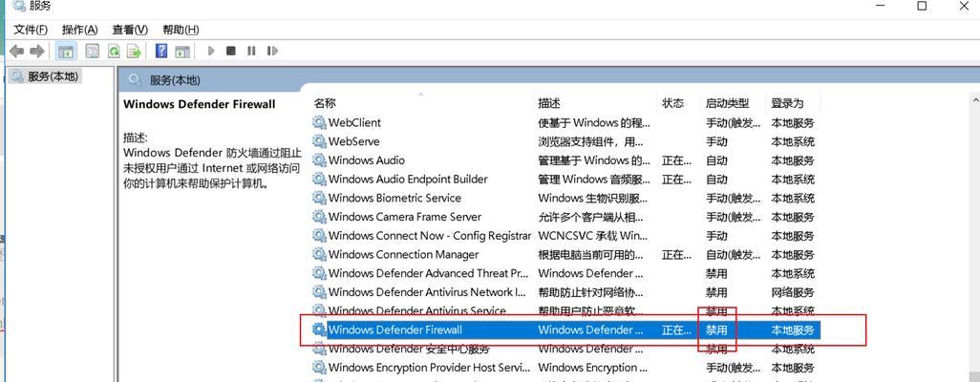
Task: Select Windows Biometric Service name
Action: (x=394, y=199)
